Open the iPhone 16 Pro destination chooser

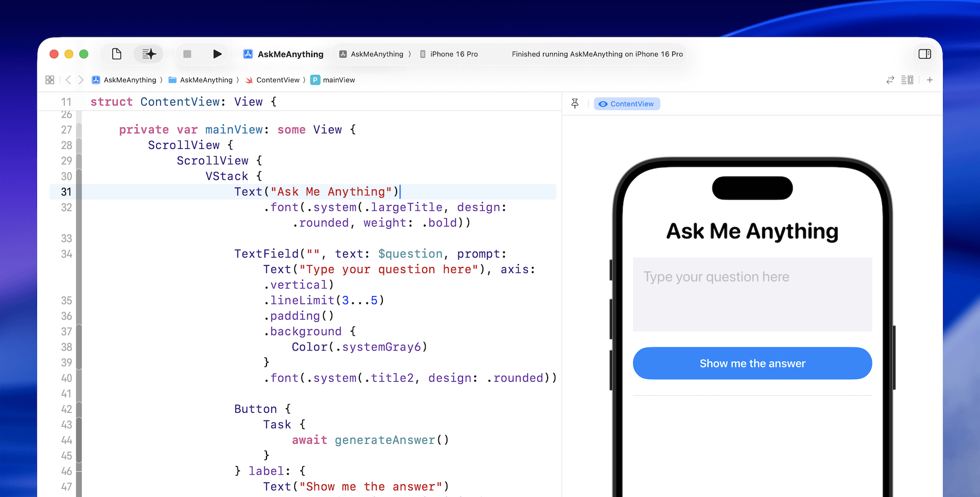click(449, 54)
